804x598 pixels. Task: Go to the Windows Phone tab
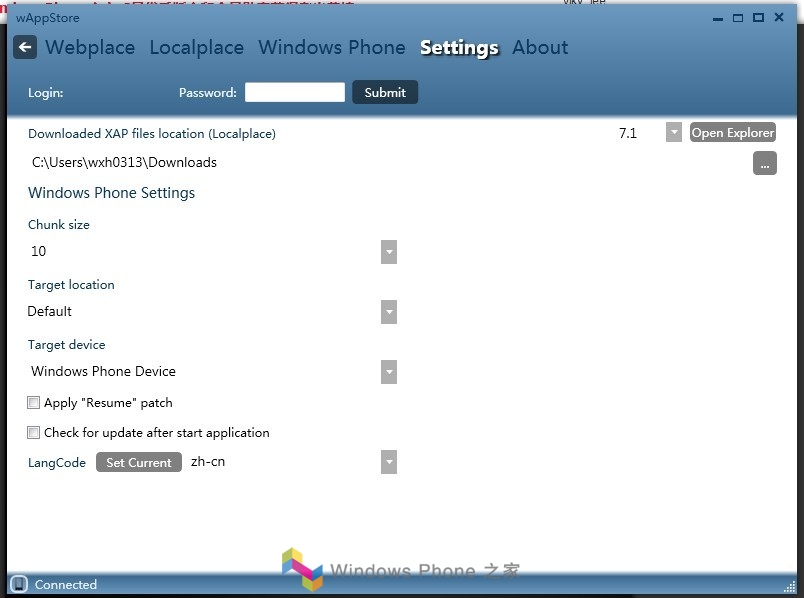click(x=332, y=48)
